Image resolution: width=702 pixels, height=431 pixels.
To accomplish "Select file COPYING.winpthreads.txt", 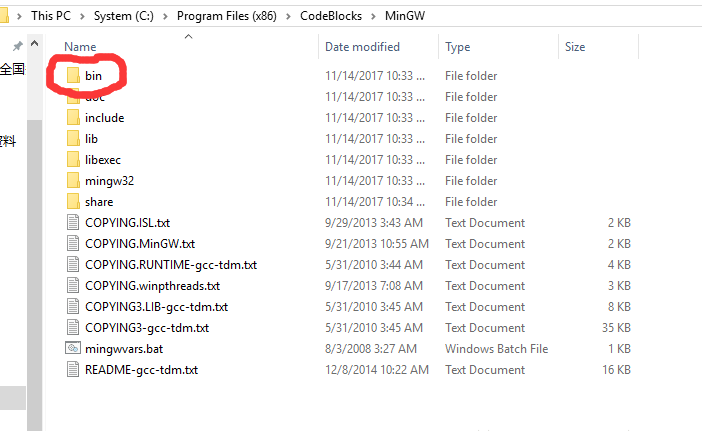I will pos(153,286).
